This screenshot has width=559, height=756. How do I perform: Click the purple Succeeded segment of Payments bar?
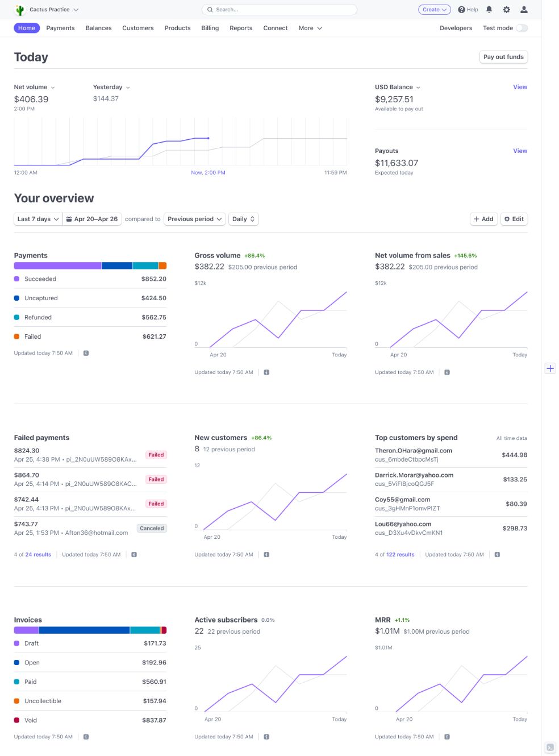[x=57, y=265]
